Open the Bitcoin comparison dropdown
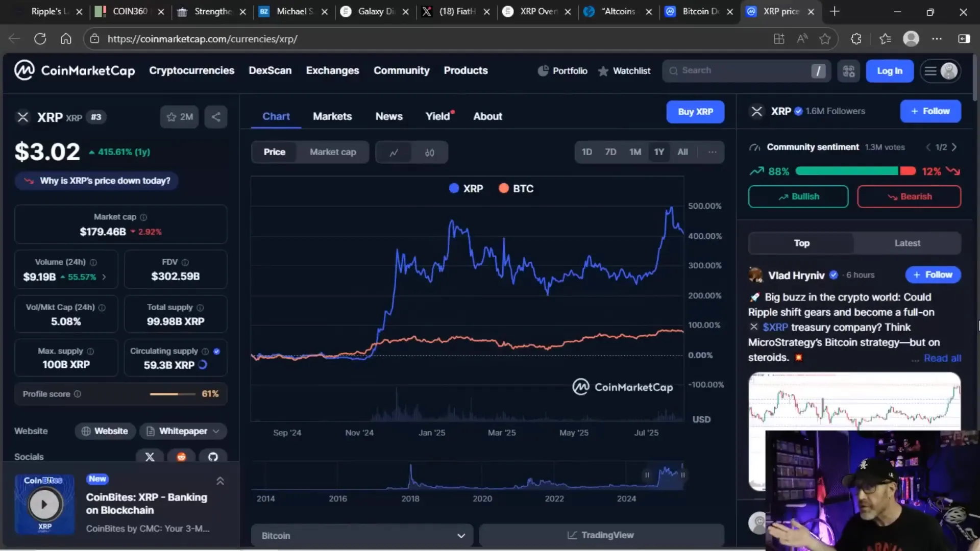Screen dimensions: 980x551 pos(362,536)
